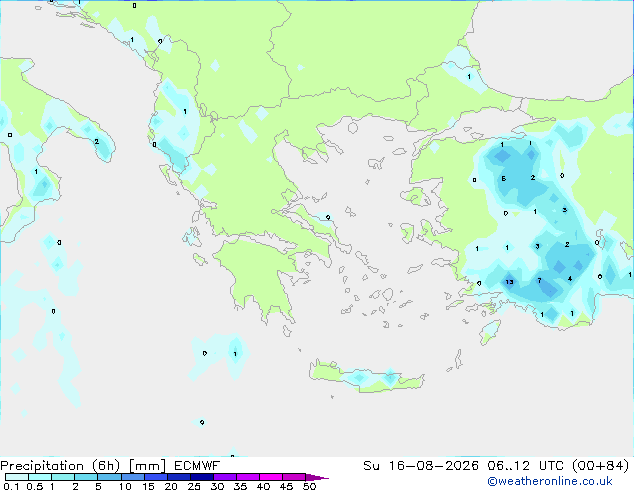Click the legend scale label "25"
Image resolution: width=634 pixels, height=490 pixels.
194,486
